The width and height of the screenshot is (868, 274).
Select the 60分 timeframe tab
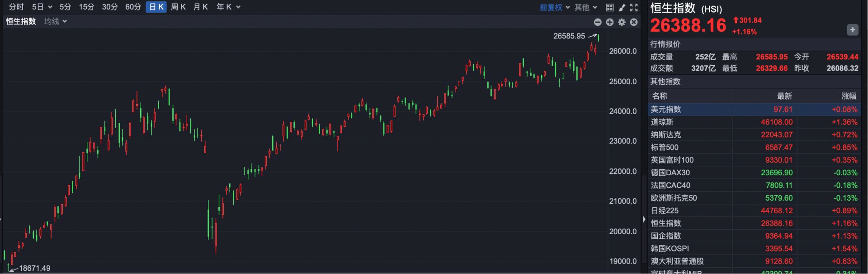click(x=133, y=7)
